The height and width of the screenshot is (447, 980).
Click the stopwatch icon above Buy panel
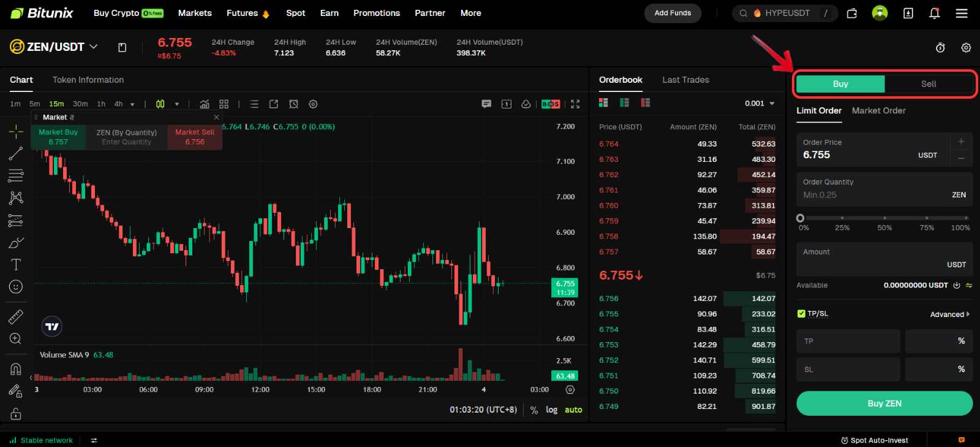point(940,48)
